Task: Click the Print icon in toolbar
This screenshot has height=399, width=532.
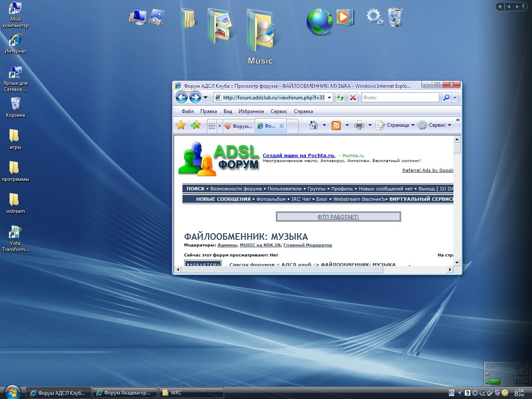Action: 359,125
